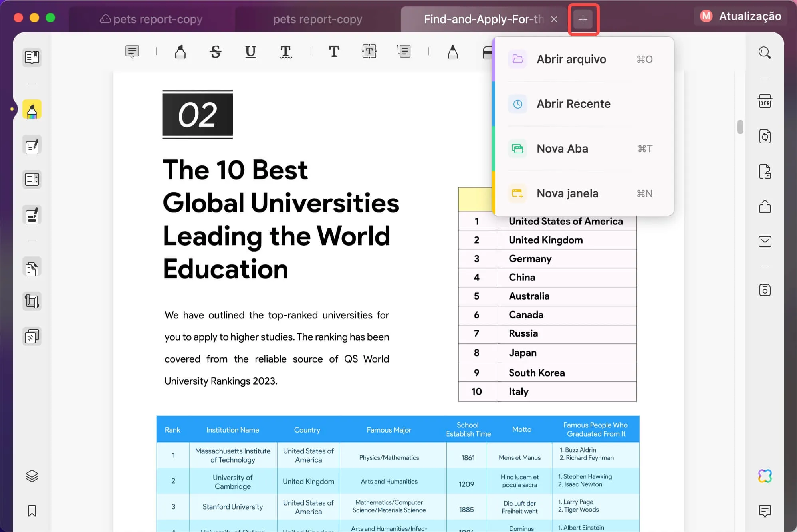Open the Edit PDF tool in left sidebar
Viewport: 797px width, 532px height.
pos(32,145)
